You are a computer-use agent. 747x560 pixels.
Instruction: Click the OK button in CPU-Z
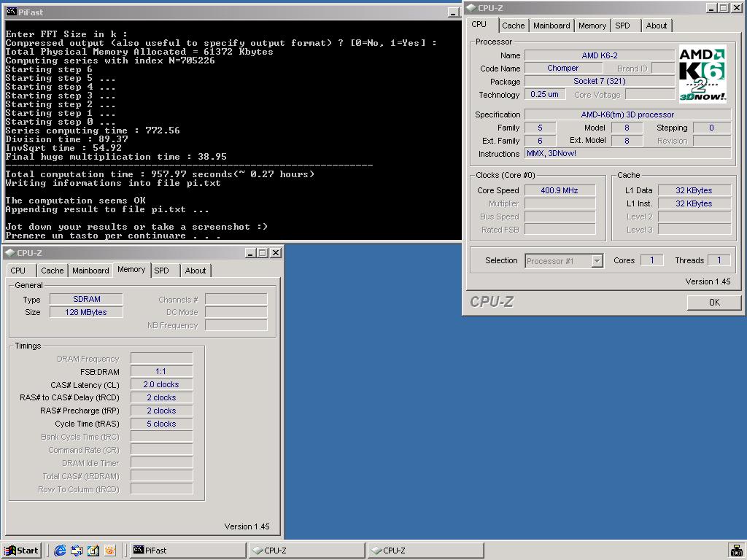(714, 303)
